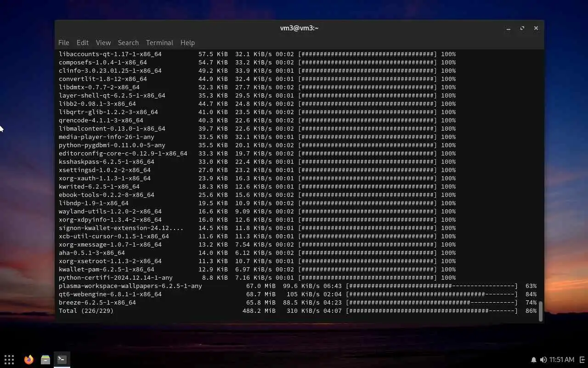Click the text xorg-xauth-1.1.3-1-x86_64
588x368 pixels.
tap(105, 178)
